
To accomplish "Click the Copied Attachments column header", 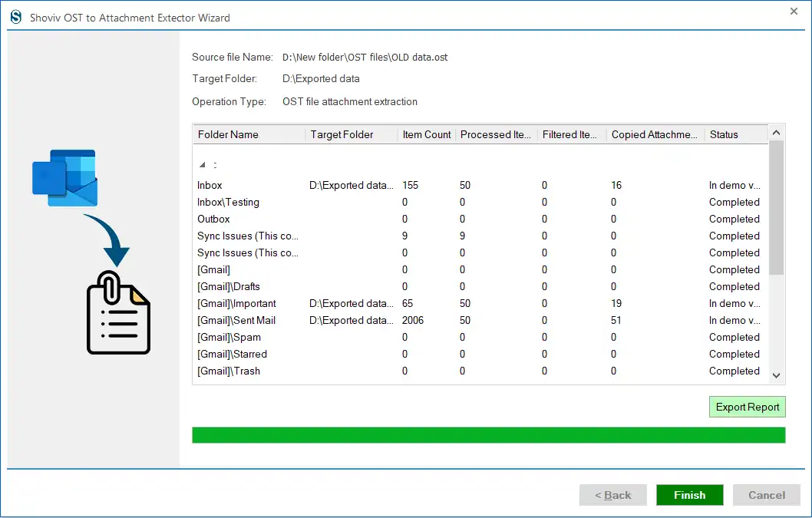I will click(655, 134).
